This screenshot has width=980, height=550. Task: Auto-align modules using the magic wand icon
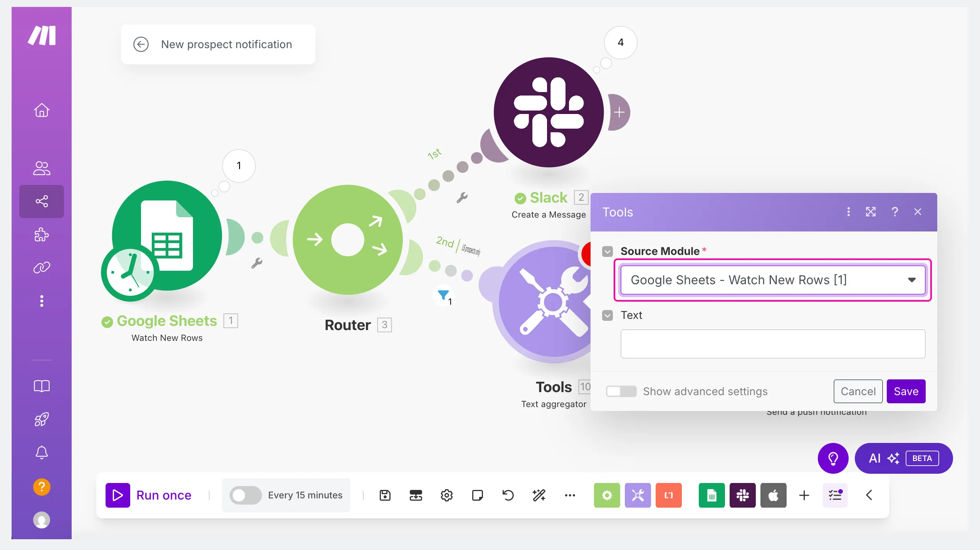pos(539,495)
